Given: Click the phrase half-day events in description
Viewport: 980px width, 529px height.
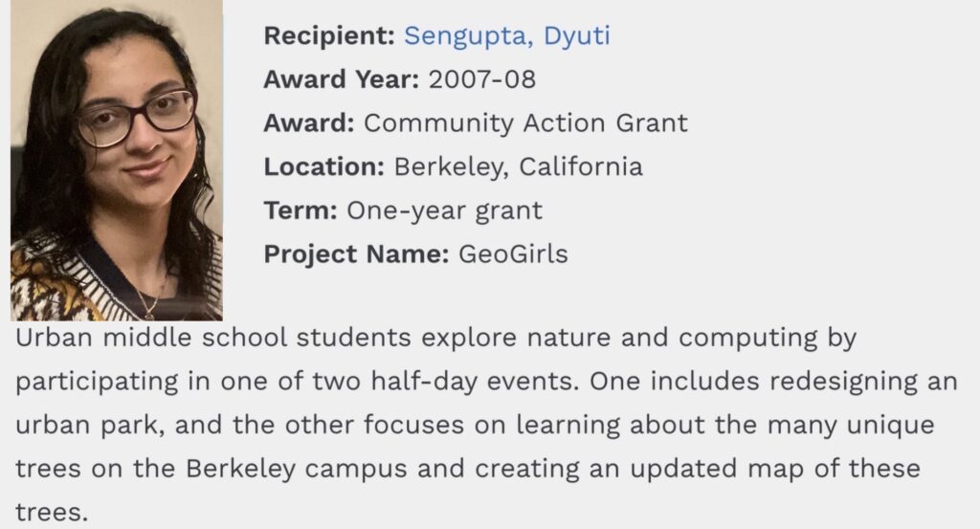Looking at the screenshot, I should pos(494,382).
